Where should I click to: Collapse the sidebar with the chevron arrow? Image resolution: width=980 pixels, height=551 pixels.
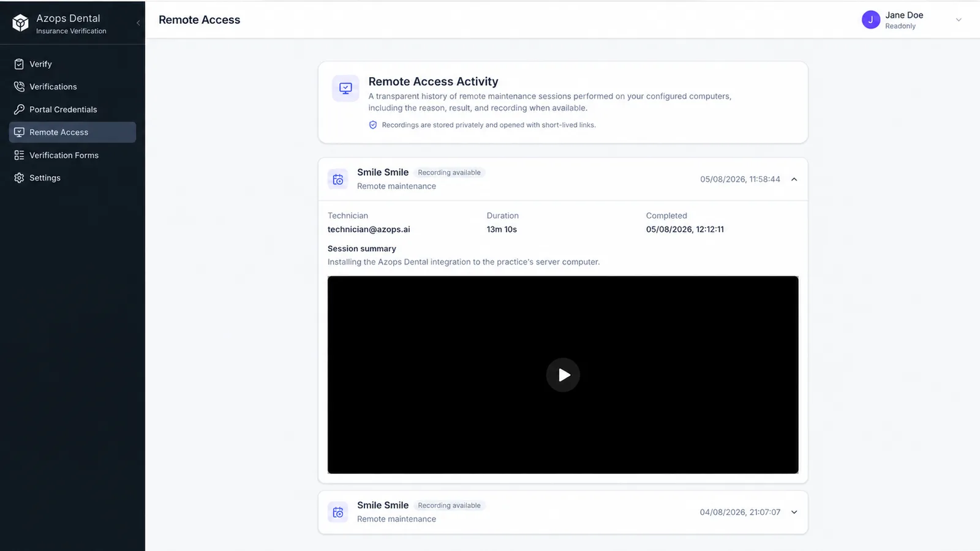tap(138, 23)
